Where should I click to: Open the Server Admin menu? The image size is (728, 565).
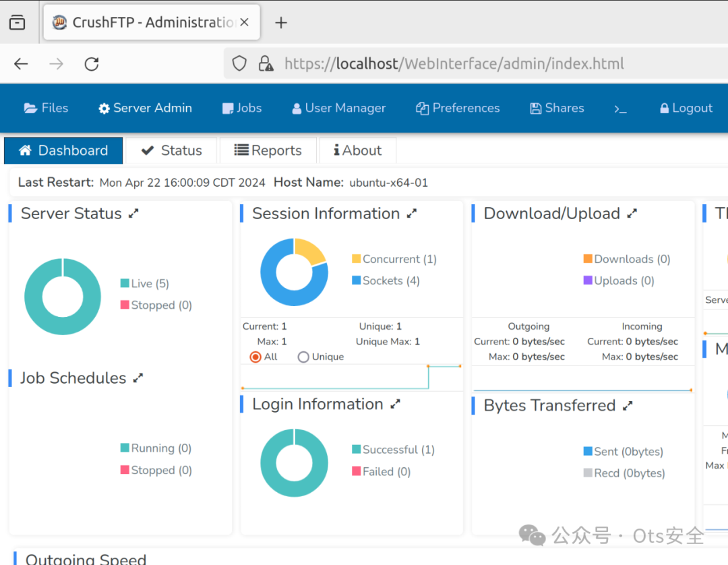pyautogui.click(x=146, y=108)
